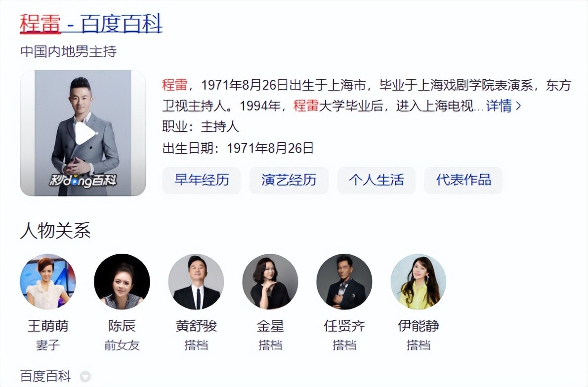Select the 个人生活 button

coord(376,180)
